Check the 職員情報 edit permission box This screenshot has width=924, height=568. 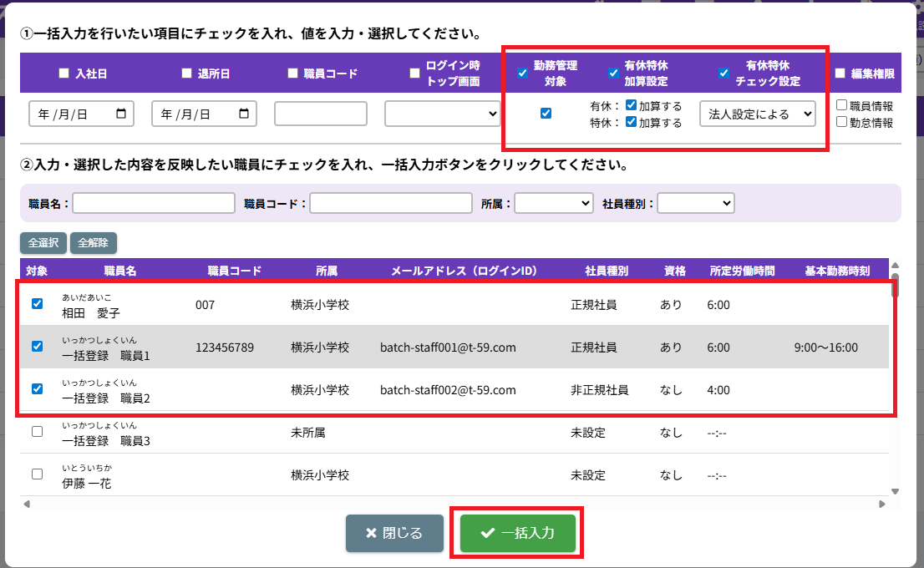[x=842, y=106]
